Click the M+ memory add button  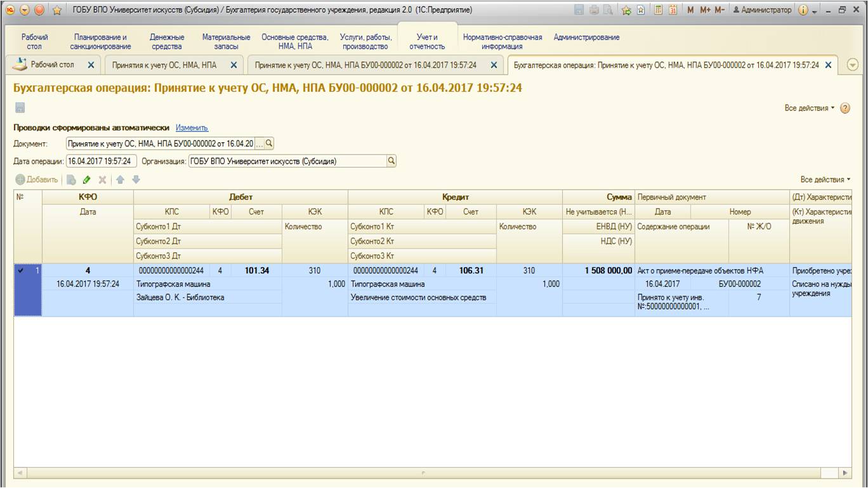coord(704,10)
